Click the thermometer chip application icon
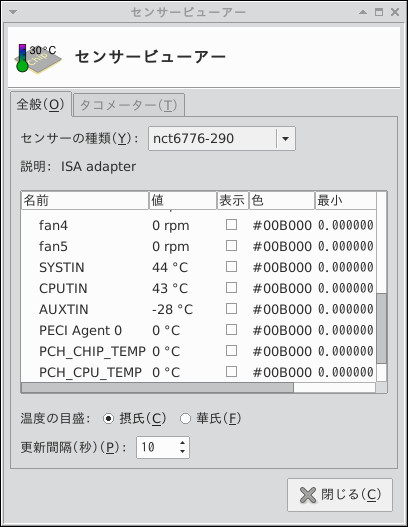Viewport: 408px width, 527px height. pyautogui.click(x=38, y=58)
